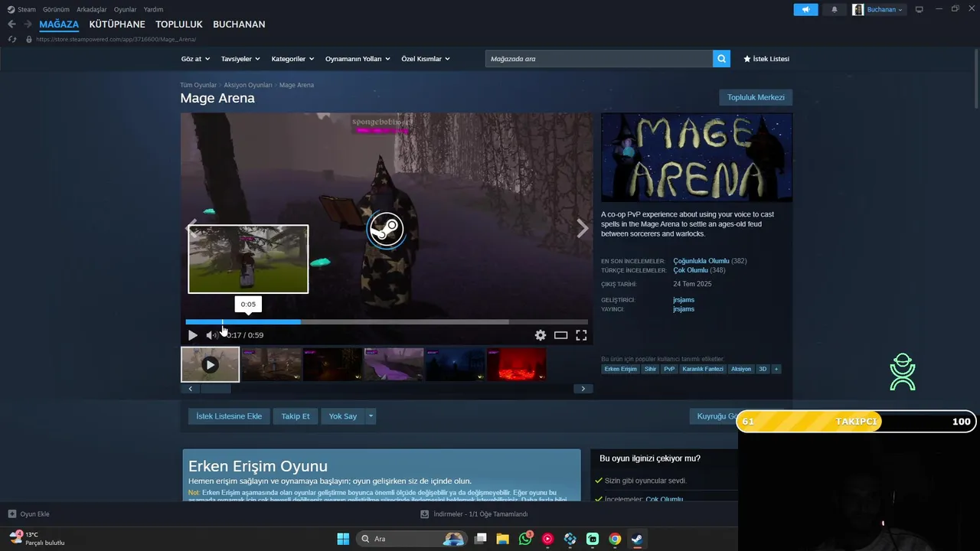Expand the Yok Say dropdown arrow
The height and width of the screenshot is (551, 980).
371,416
